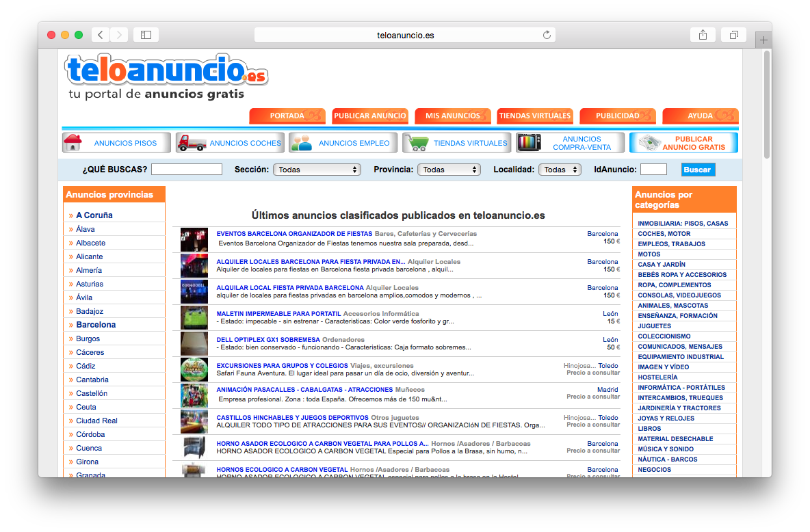Open the PUBLICIDAD tab

(x=618, y=116)
